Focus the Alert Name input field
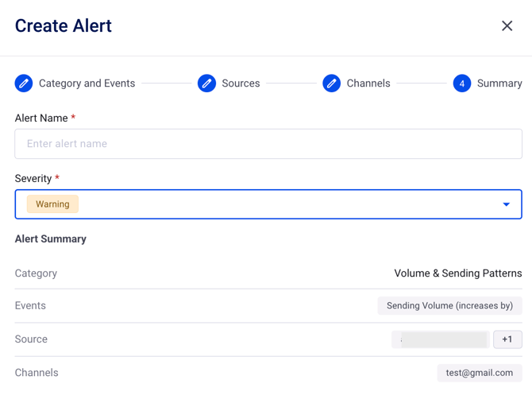Screen dimensions: 532x411 268,144
